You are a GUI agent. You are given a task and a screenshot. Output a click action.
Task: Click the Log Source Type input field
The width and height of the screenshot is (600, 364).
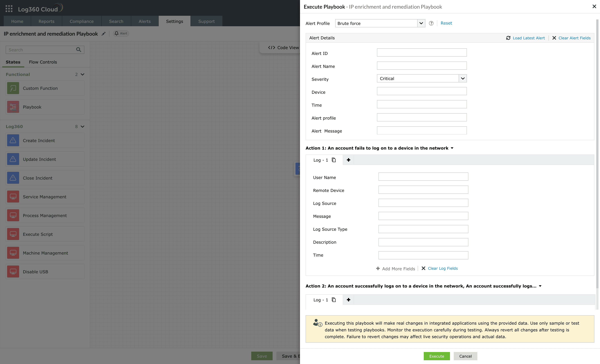tap(423, 229)
